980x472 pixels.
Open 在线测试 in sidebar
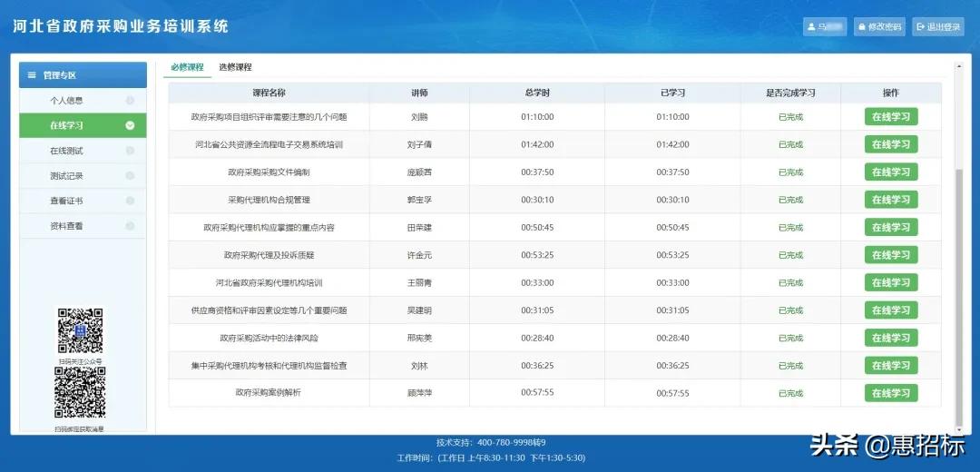coord(83,151)
